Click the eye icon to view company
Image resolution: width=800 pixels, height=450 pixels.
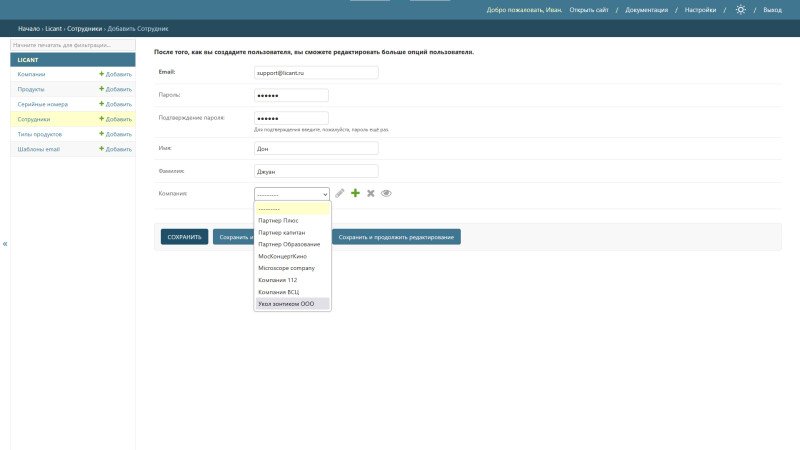tap(386, 193)
